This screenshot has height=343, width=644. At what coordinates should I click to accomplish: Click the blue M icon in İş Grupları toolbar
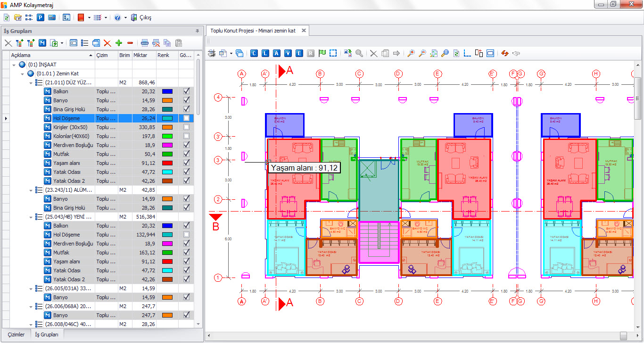(x=42, y=43)
